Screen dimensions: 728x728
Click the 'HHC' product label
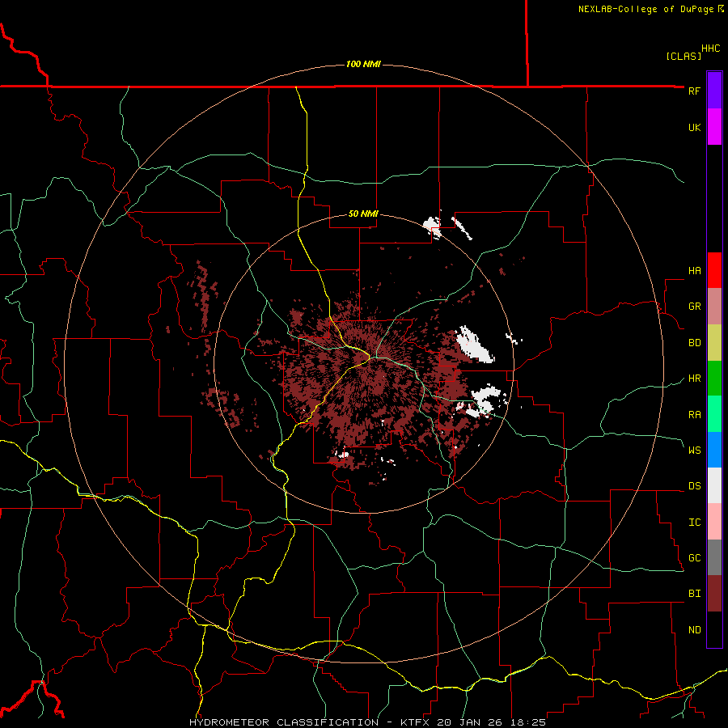pos(710,49)
